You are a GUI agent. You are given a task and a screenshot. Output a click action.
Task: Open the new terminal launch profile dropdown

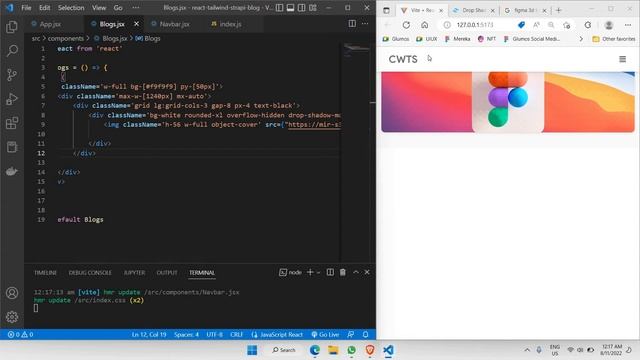point(318,272)
